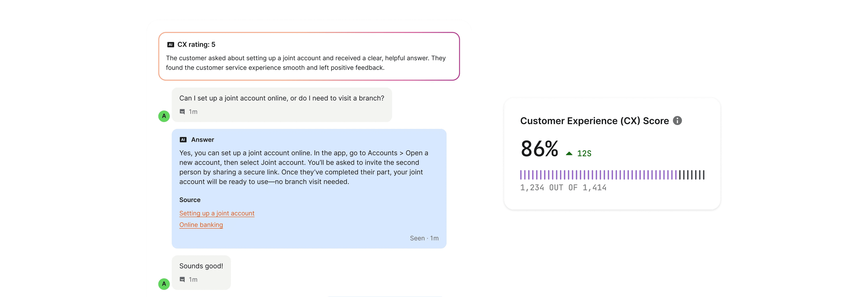Click the green avatar beside Sounds good message
This screenshot has height=297, width=868.
tap(164, 284)
